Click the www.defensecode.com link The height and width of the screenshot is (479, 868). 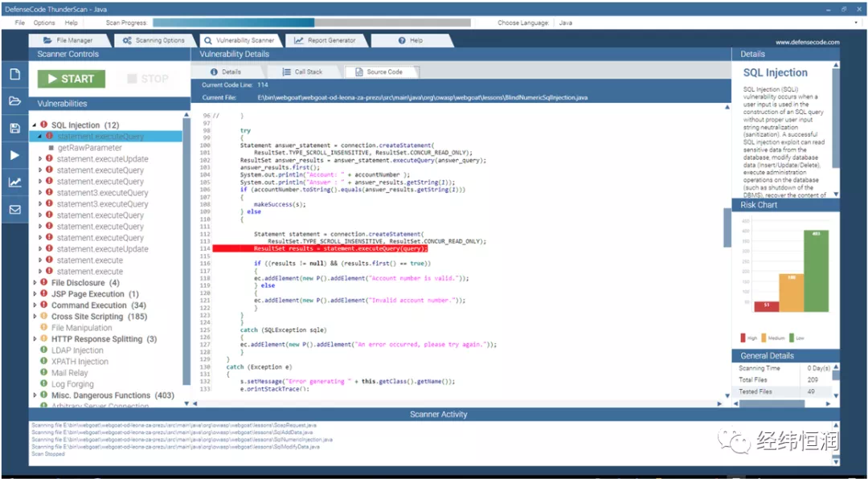807,42
